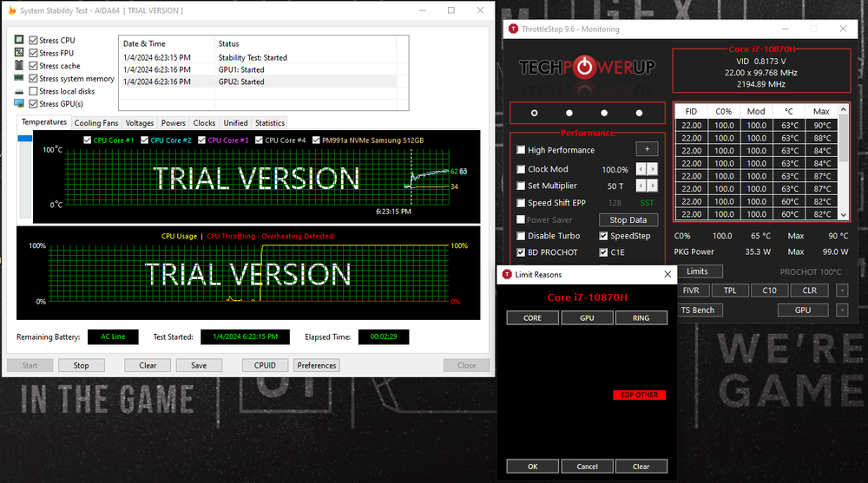Click Clear in Limit Reasons dialog
This screenshot has height=483, width=868.
tap(641, 467)
